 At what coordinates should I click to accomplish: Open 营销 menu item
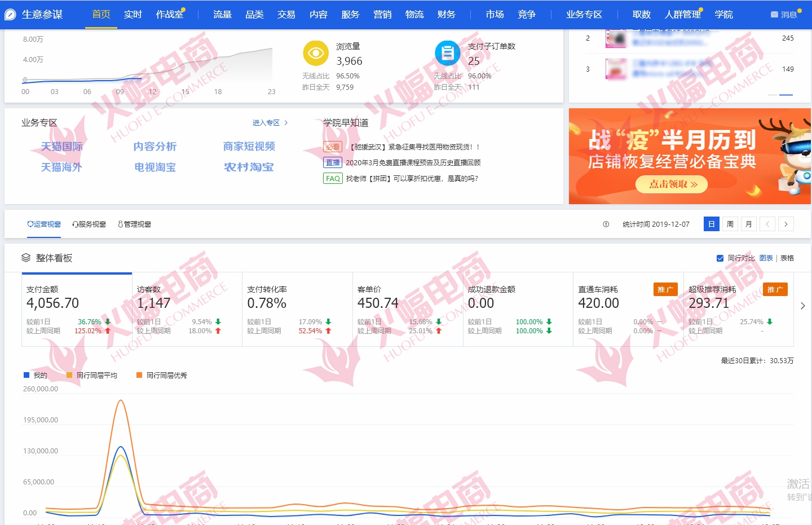382,14
